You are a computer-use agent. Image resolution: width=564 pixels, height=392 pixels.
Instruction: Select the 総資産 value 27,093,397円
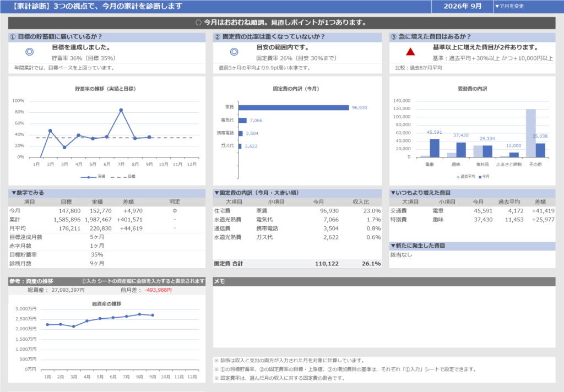pos(68,290)
